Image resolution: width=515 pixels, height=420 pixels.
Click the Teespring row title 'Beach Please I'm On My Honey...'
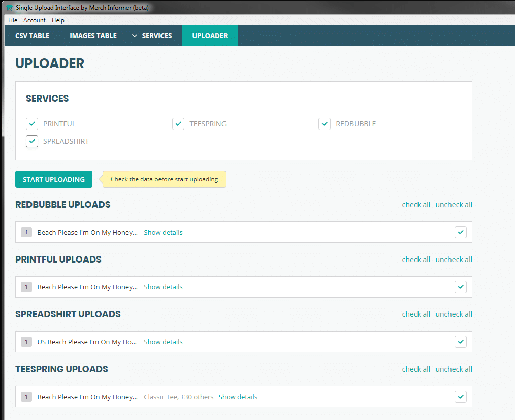[x=87, y=397]
